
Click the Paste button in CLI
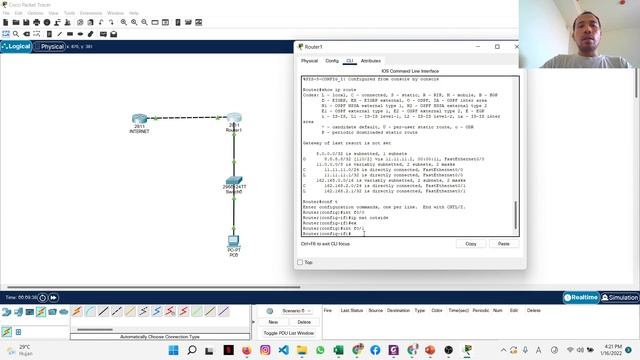pos(504,244)
